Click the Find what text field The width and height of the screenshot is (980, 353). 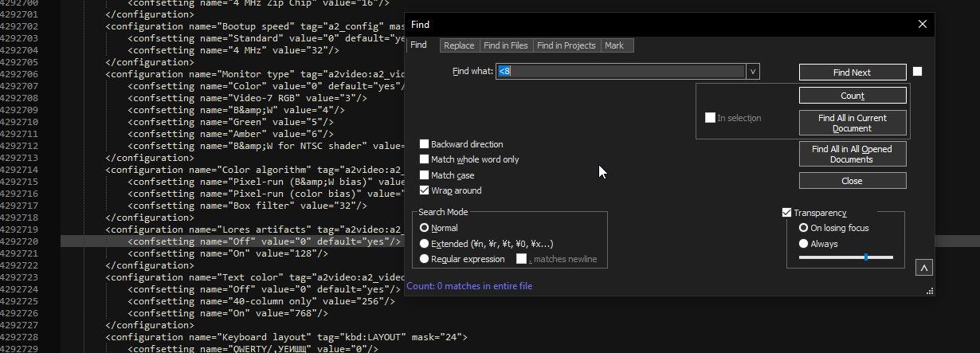pos(620,72)
